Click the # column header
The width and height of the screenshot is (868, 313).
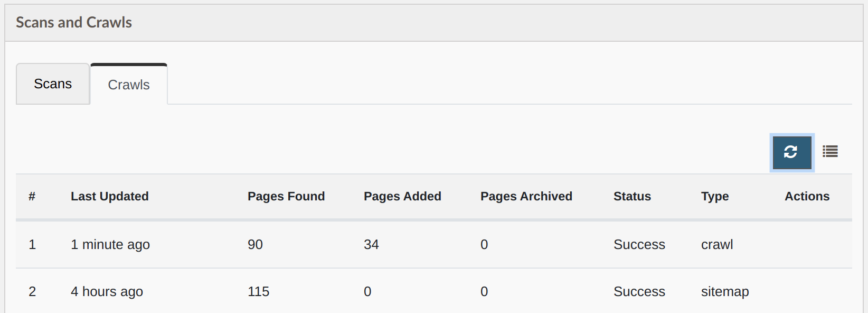point(32,196)
